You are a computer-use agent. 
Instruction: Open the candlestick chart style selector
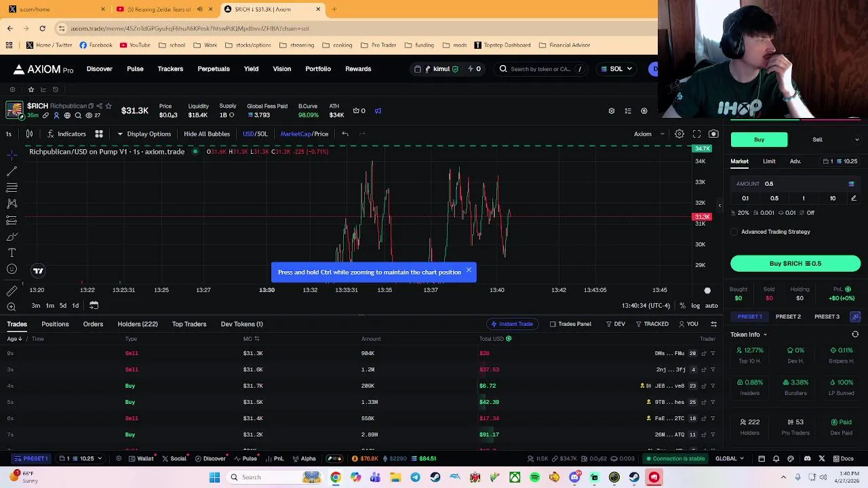click(x=29, y=134)
